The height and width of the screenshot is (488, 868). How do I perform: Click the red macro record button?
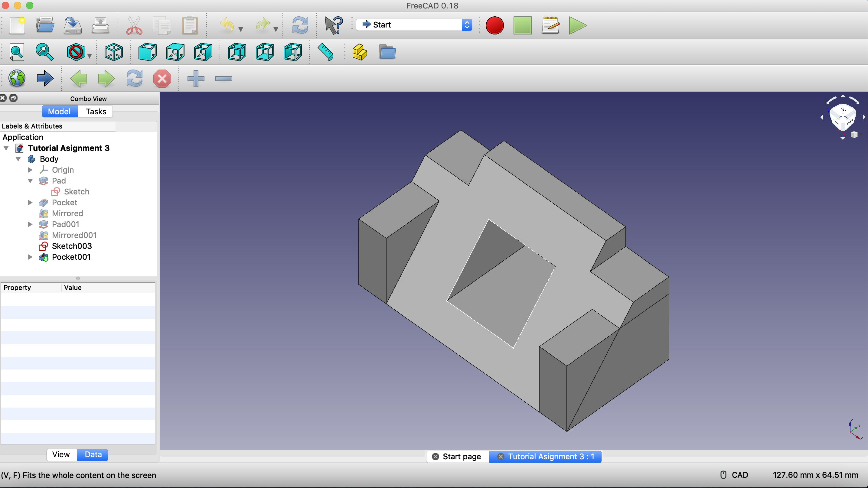494,26
